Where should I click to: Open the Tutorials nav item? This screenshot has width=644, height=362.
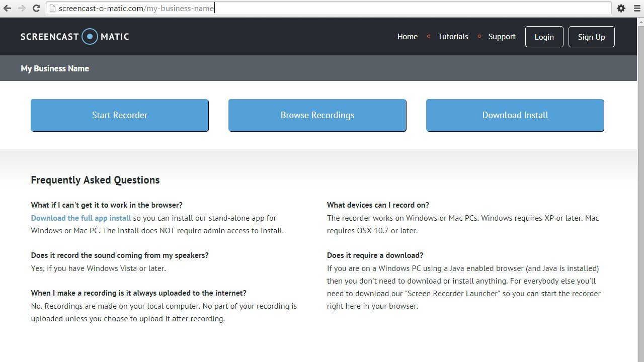453,37
